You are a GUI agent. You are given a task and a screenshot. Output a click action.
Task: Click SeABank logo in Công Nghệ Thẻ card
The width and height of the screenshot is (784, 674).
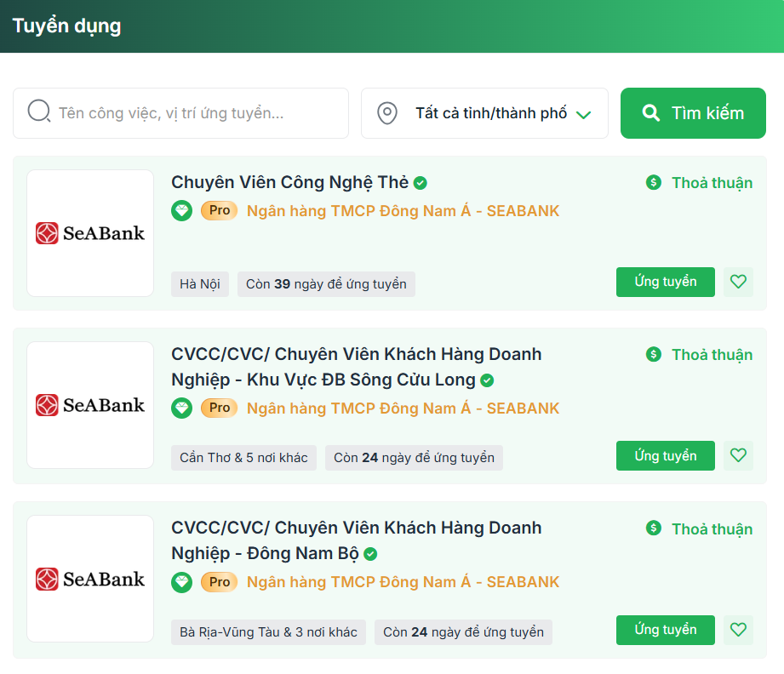pyautogui.click(x=90, y=233)
